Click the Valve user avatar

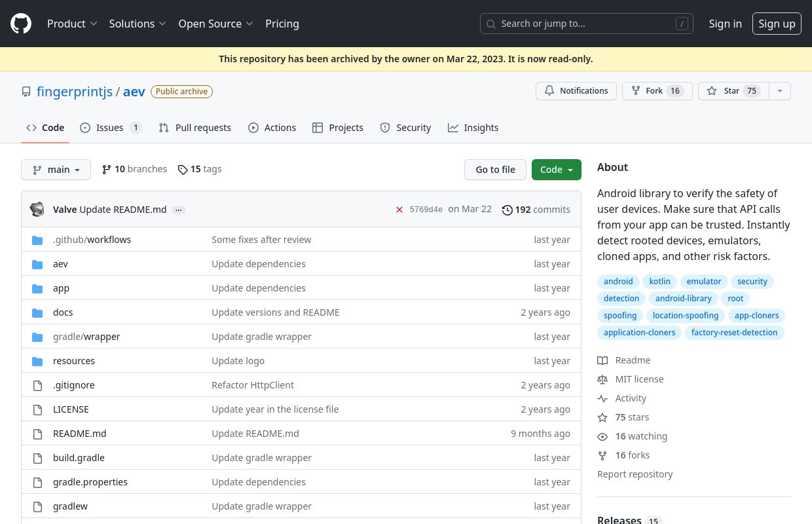37,210
